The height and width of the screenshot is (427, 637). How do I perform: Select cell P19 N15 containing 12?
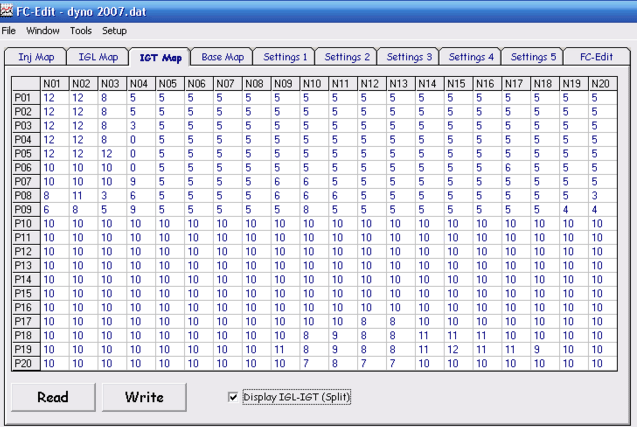pyautogui.click(x=459, y=349)
